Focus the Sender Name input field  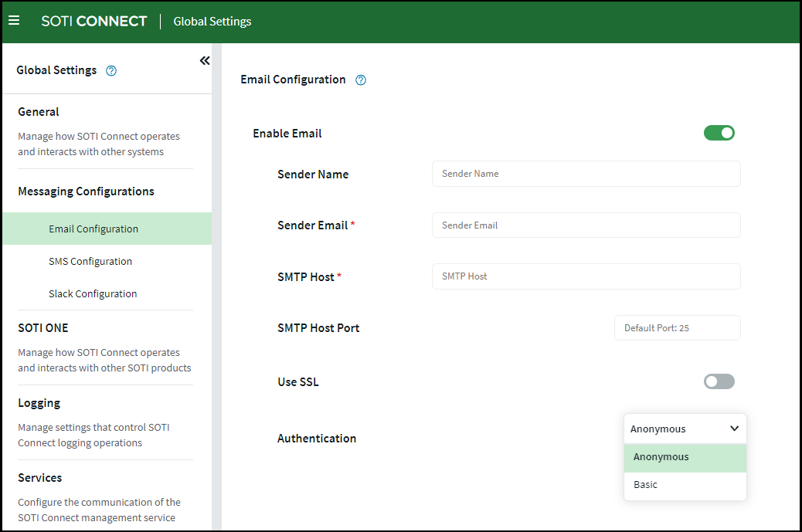586,174
